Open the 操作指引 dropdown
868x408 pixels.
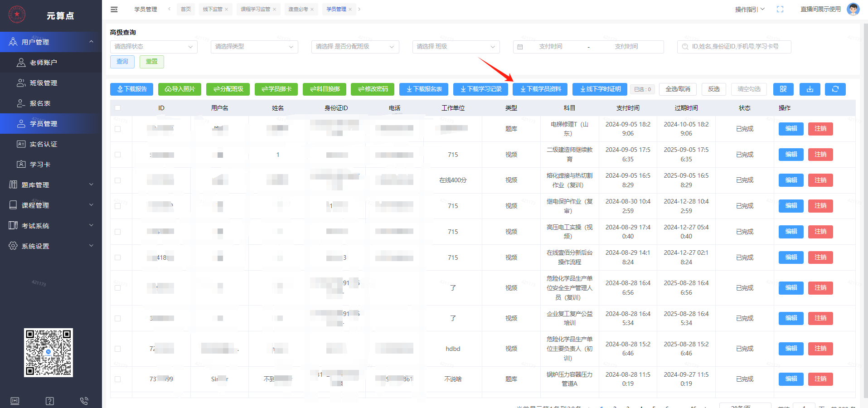point(750,9)
